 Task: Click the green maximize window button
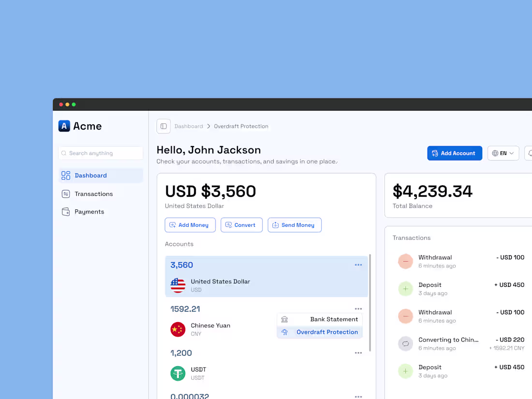pyautogui.click(x=74, y=104)
